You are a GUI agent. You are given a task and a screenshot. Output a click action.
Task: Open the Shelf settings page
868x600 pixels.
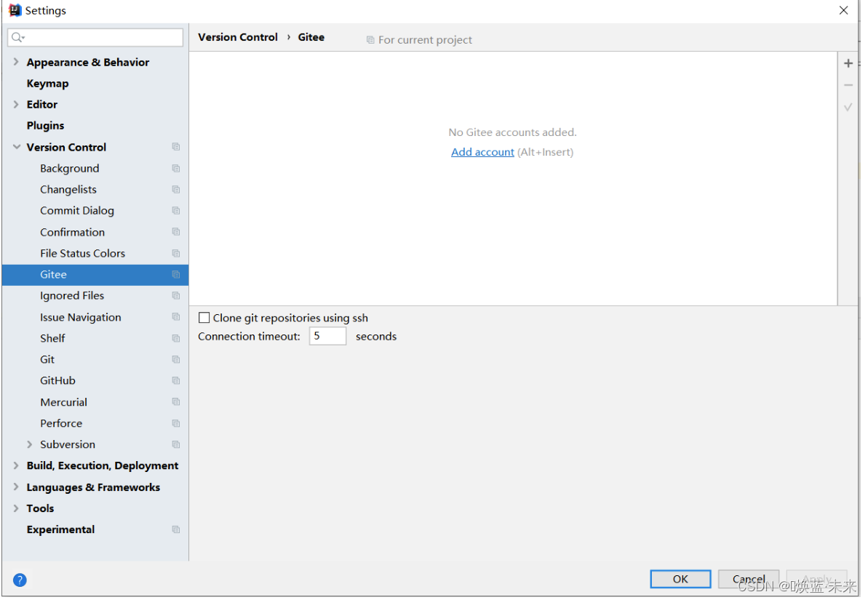(x=52, y=338)
